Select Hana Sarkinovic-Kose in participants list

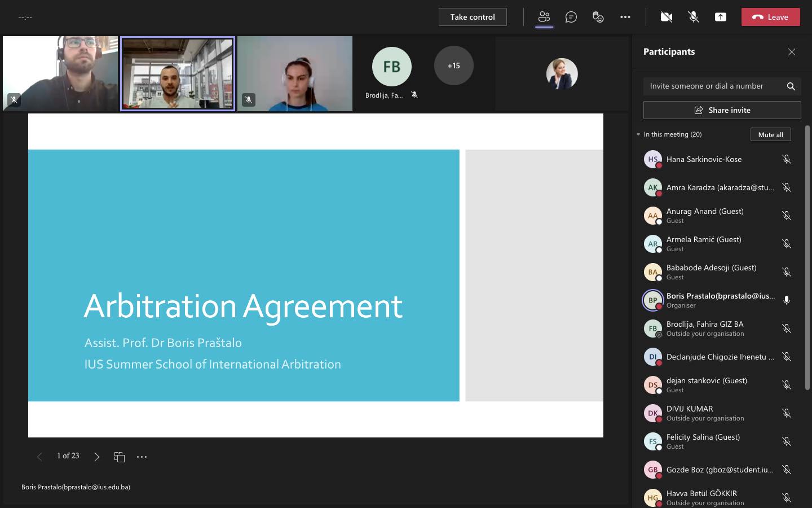pyautogui.click(x=704, y=159)
